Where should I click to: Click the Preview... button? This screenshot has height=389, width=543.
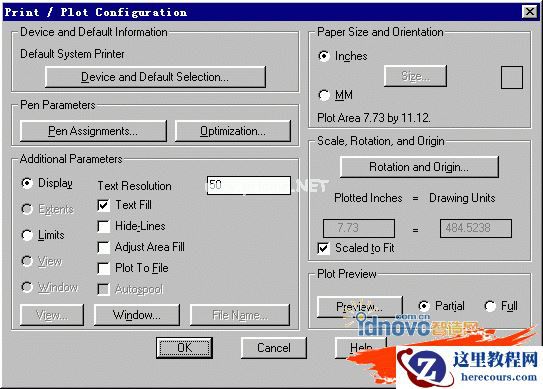coord(359,307)
